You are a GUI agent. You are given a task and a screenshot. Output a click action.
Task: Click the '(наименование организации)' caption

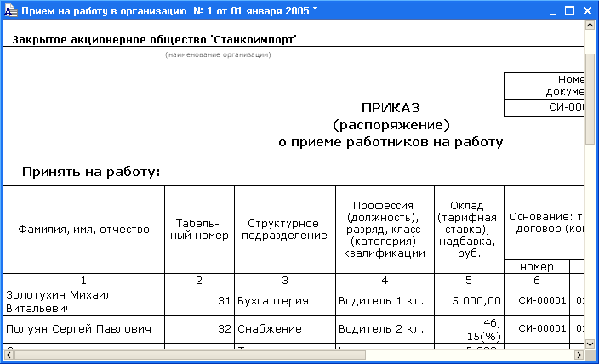point(218,54)
